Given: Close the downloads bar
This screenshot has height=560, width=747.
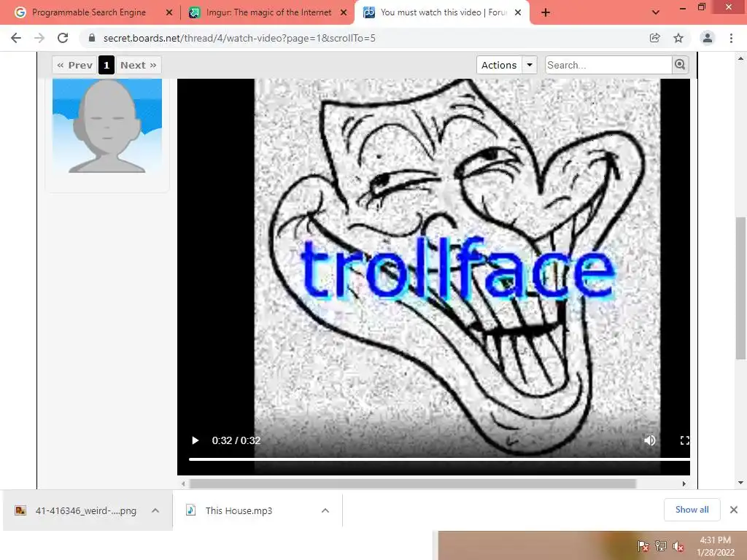Looking at the screenshot, I should click(x=734, y=510).
